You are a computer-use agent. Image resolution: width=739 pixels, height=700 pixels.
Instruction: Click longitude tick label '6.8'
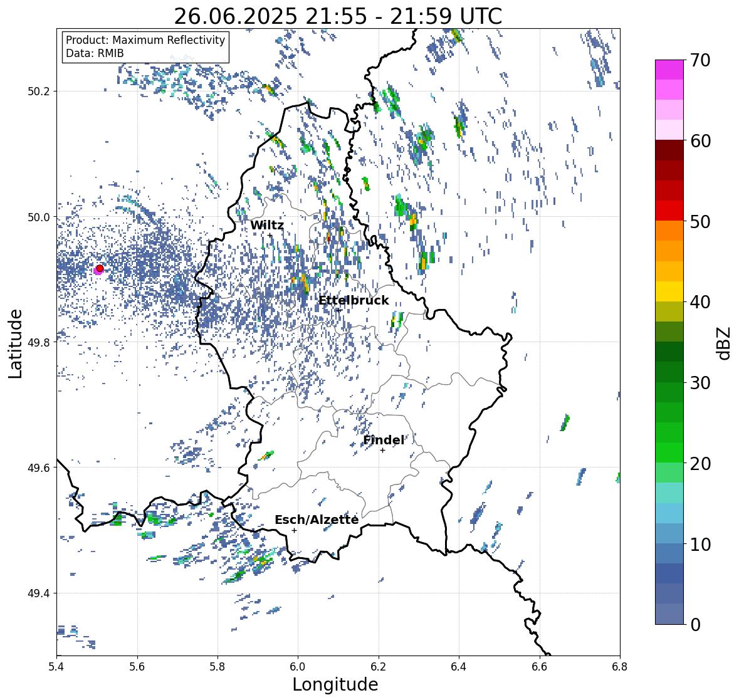point(620,667)
